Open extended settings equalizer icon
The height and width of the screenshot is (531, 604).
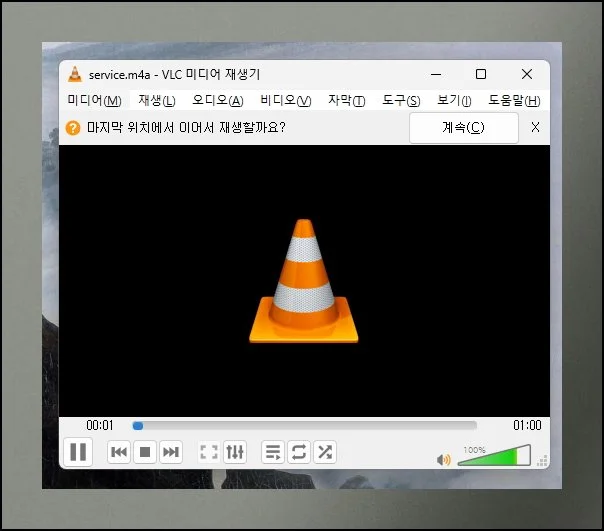235,453
